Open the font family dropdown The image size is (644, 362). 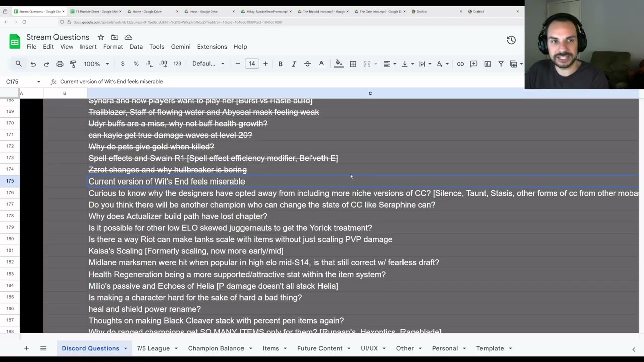[208, 64]
